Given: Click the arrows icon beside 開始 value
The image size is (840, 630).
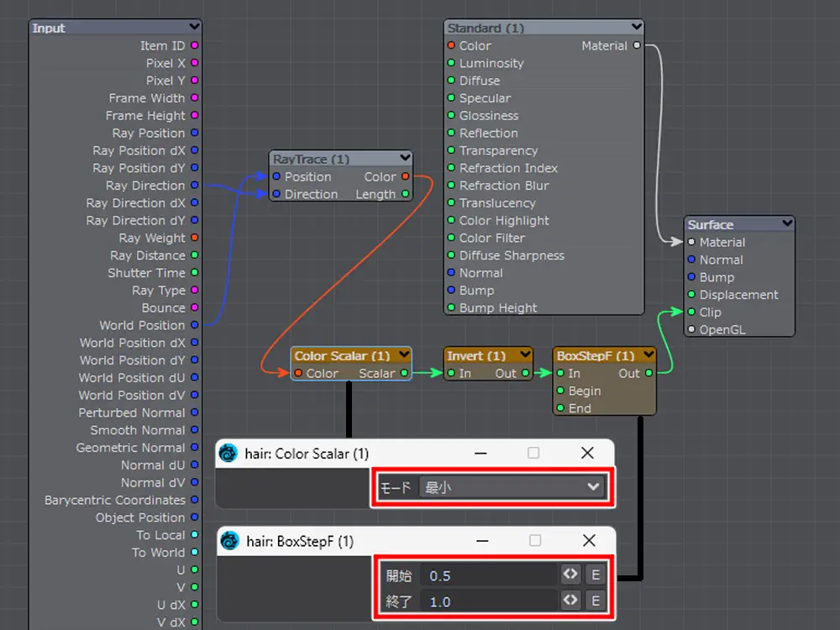Looking at the screenshot, I should click(x=570, y=575).
